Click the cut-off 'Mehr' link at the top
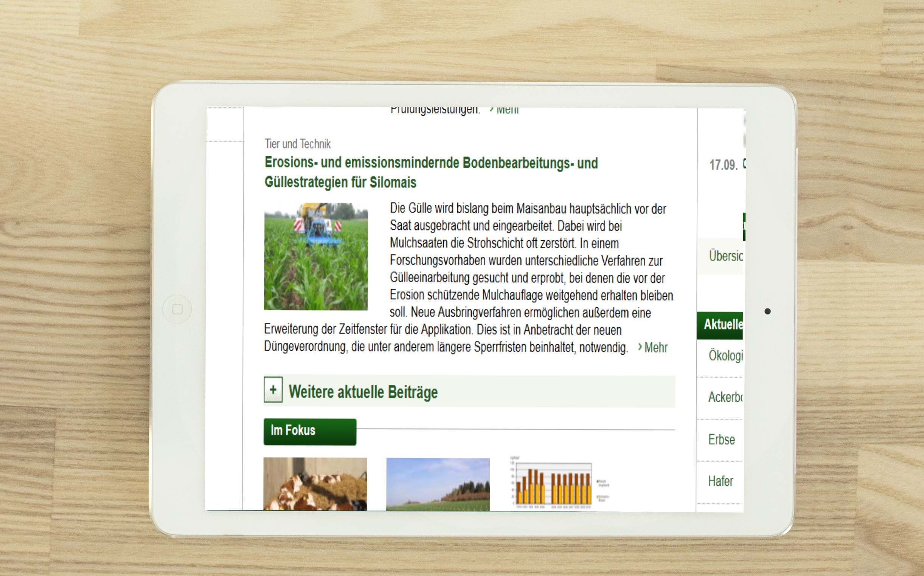The width and height of the screenshot is (924, 576). click(506, 110)
